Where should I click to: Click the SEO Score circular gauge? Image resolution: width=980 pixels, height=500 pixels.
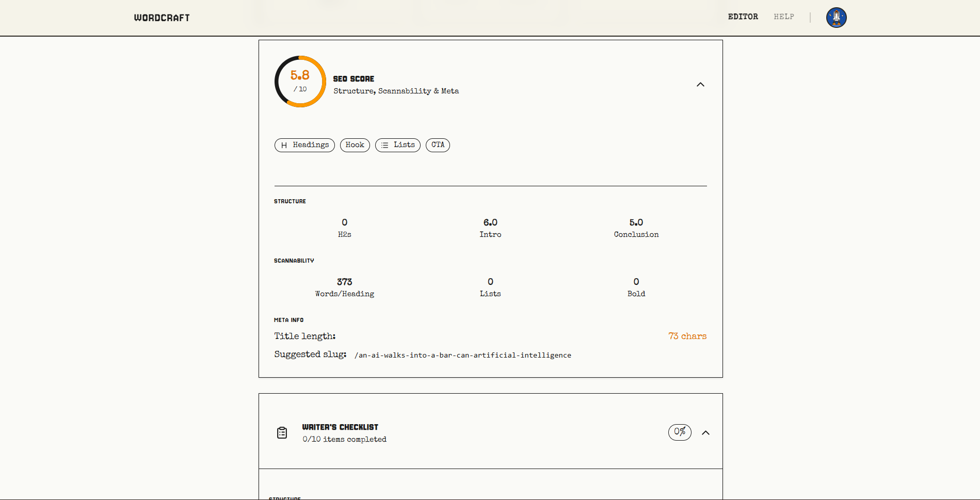pos(300,81)
